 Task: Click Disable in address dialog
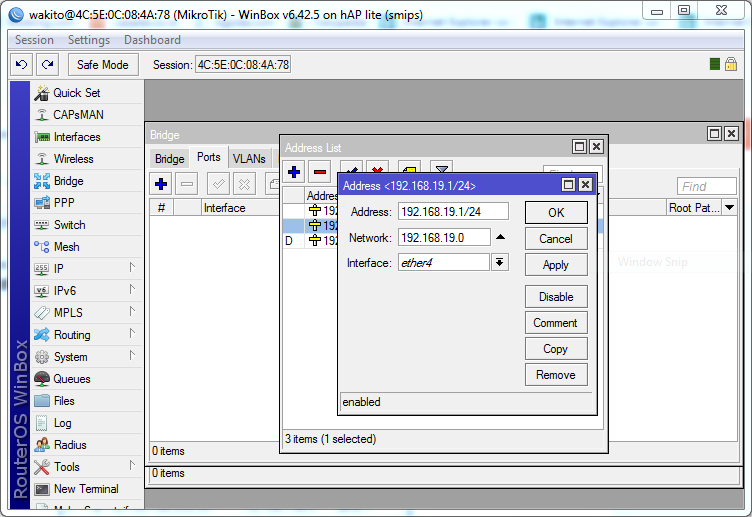556,297
